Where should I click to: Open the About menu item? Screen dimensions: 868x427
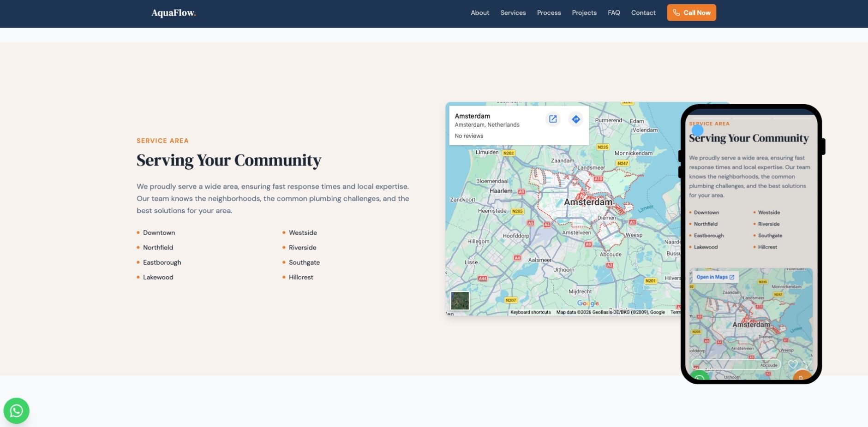tap(480, 13)
